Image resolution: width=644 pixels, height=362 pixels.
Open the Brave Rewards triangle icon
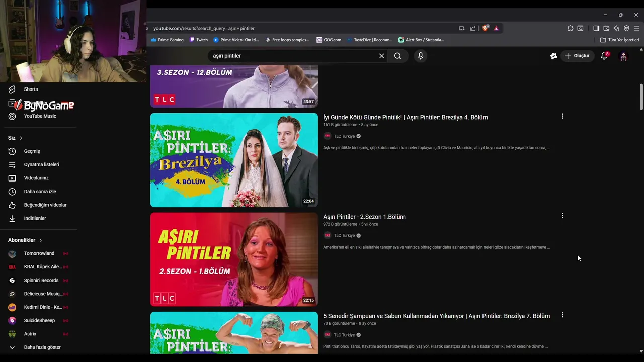coord(496,28)
